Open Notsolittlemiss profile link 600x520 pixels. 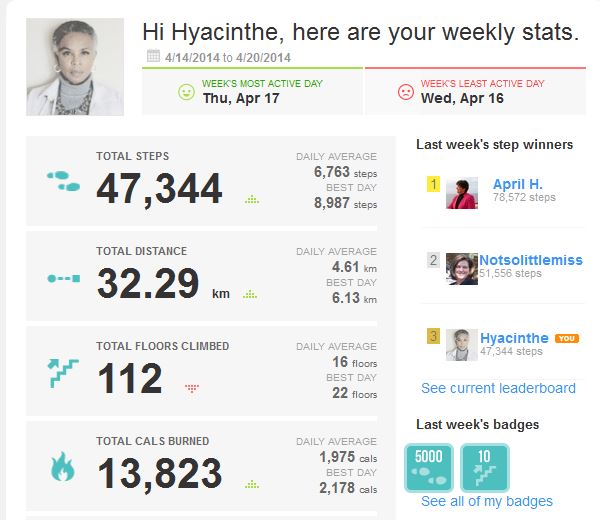(530, 259)
